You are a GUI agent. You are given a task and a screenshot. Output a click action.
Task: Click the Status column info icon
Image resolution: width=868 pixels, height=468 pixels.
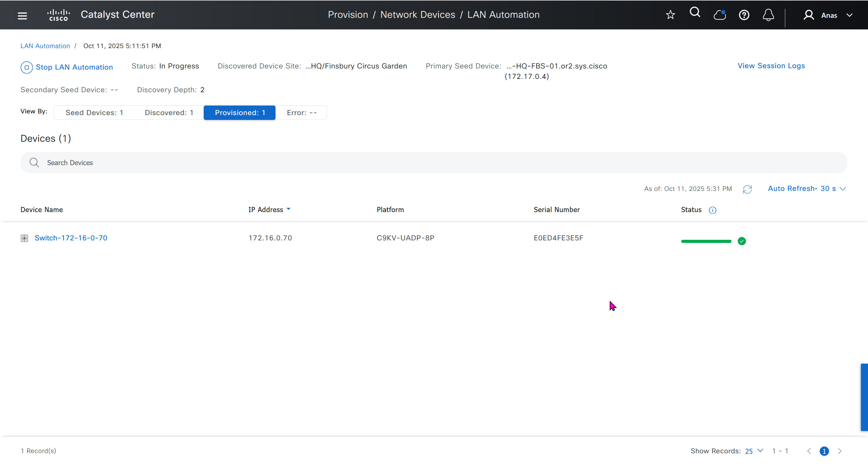(712, 210)
